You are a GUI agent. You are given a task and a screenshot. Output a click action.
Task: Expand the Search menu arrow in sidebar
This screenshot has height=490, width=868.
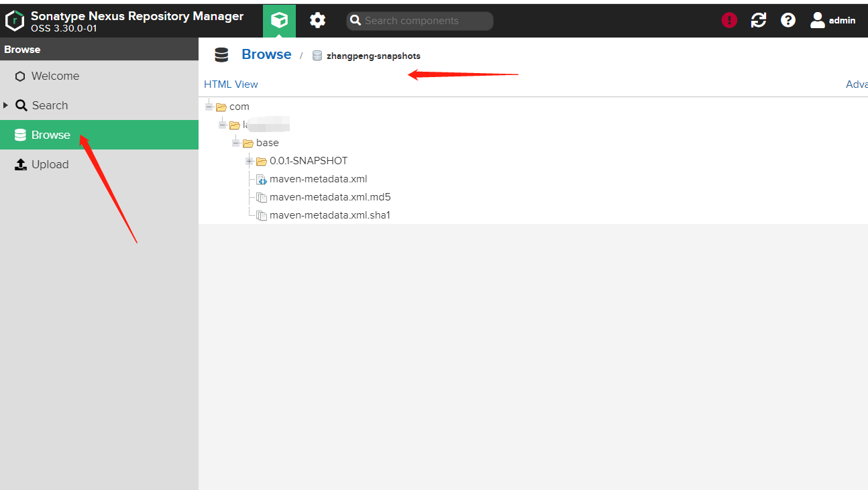(x=6, y=105)
